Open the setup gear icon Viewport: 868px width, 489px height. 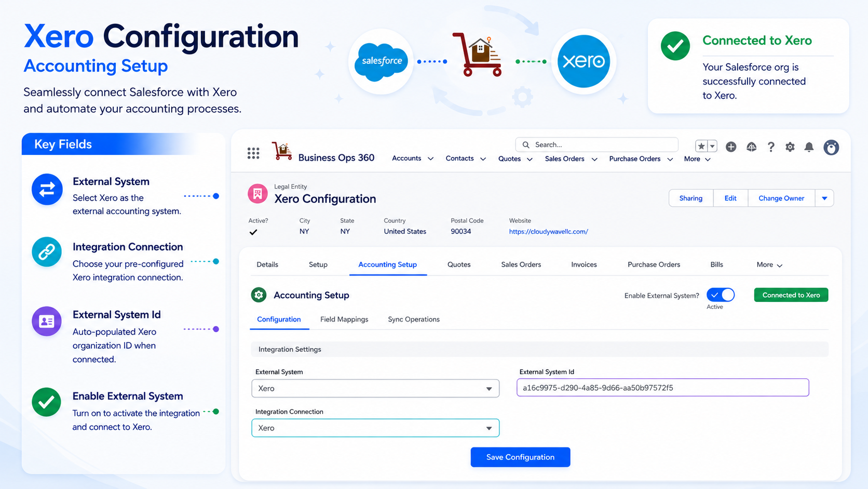790,147
